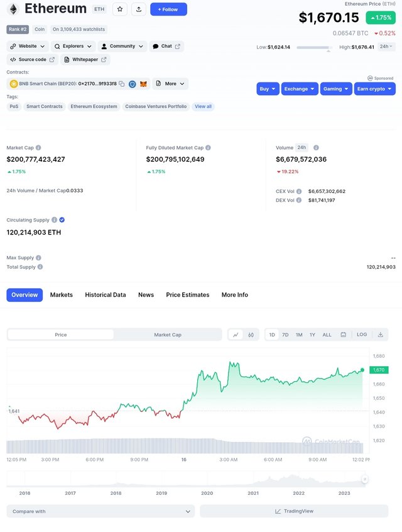
Task: Click the Max Supply info icon
Action: (38, 258)
